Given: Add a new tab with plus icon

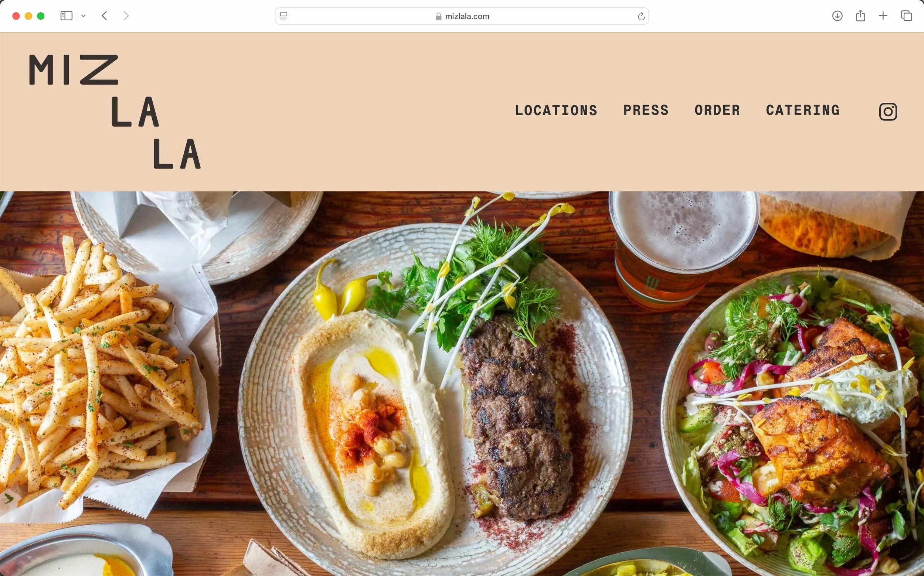Looking at the screenshot, I should (883, 16).
